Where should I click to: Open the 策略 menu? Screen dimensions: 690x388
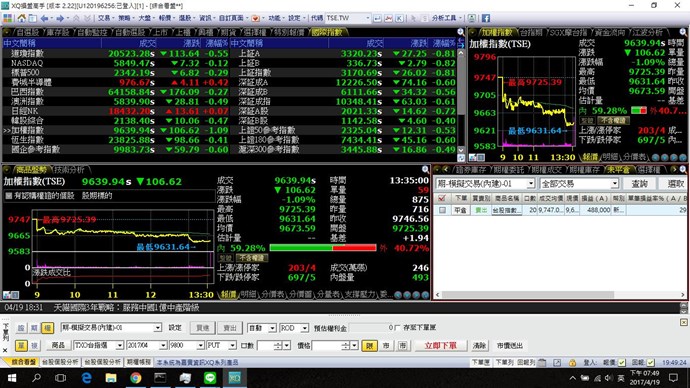point(126,18)
